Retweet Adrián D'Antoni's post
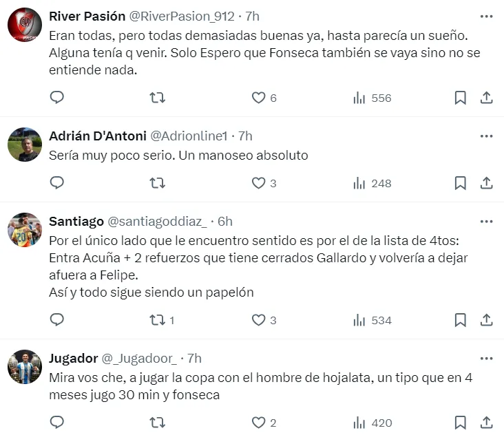Image resolution: width=504 pixels, height=435 pixels. pyautogui.click(x=157, y=183)
